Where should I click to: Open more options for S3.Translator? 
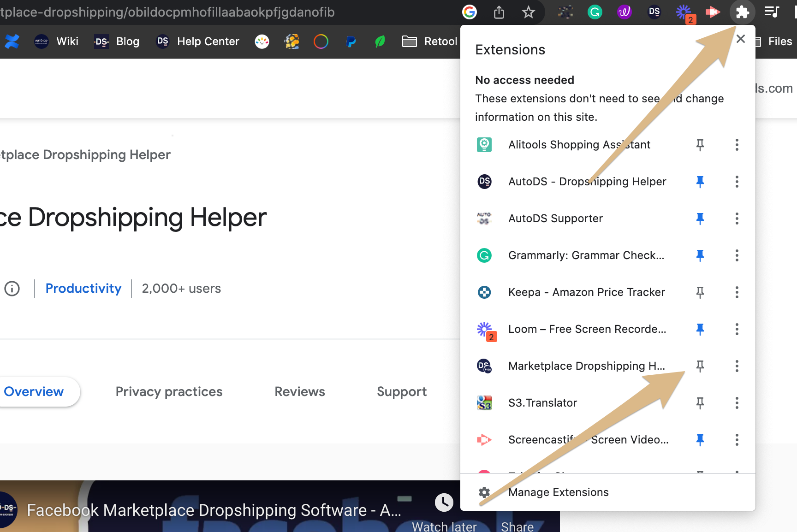pyautogui.click(x=737, y=403)
